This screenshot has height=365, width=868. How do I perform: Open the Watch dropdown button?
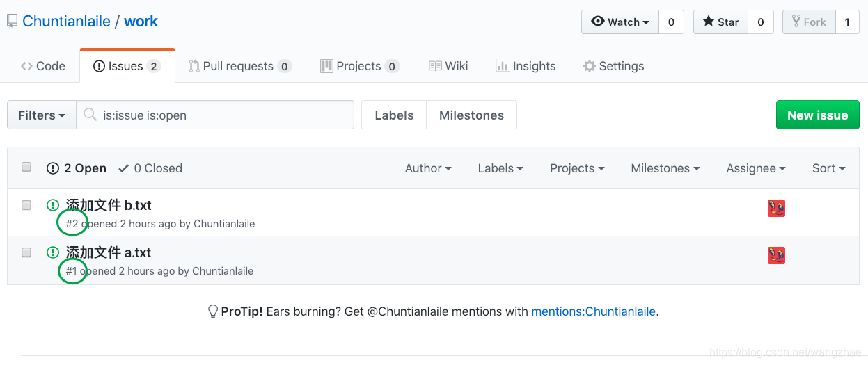click(x=620, y=22)
